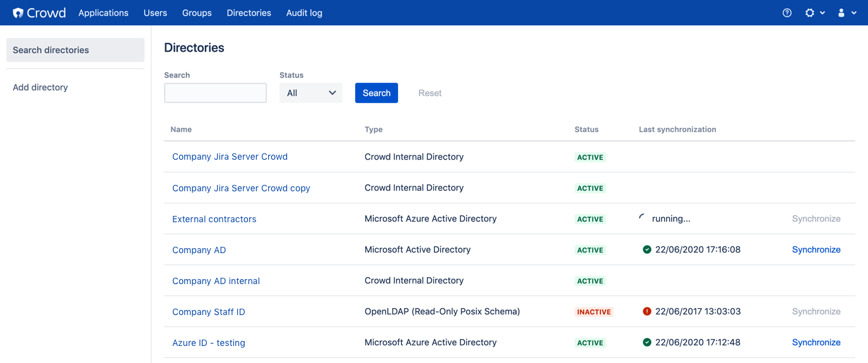Image resolution: width=868 pixels, height=363 pixels.
Task: Click ACTIVE badge for Company Jira Server Crowd
Action: tap(590, 157)
